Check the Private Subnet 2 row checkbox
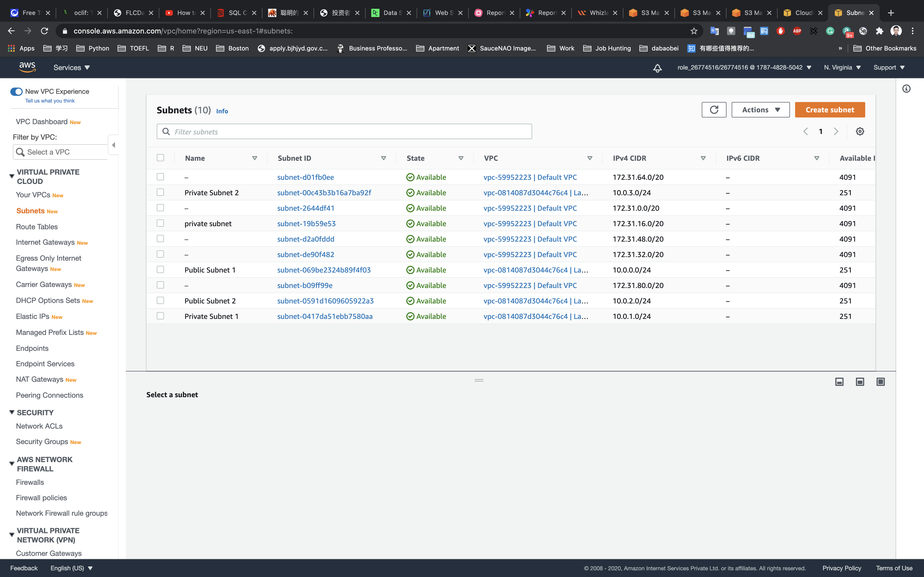Image resolution: width=924 pixels, height=577 pixels. click(x=160, y=192)
